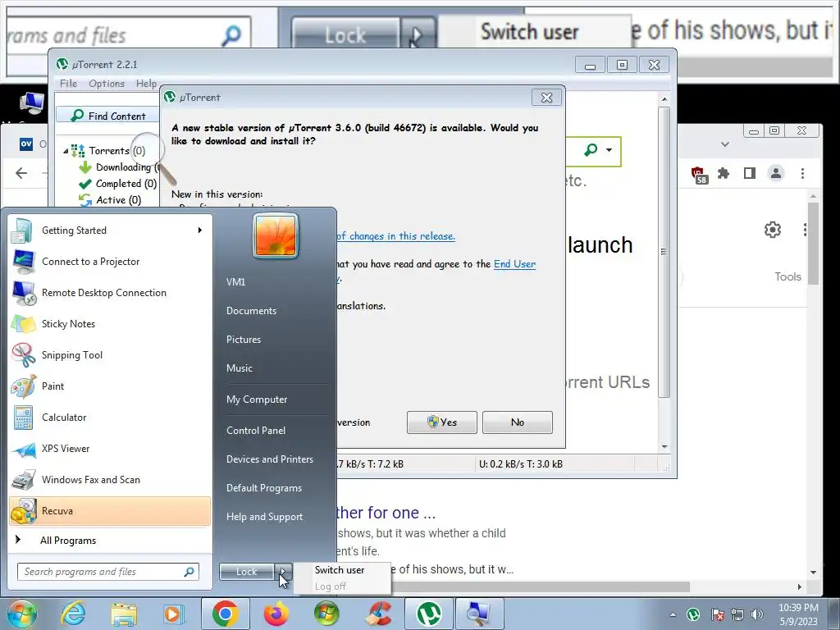Screen dimensions: 840x630
Task: Click the volume speaker tray icon
Action: coord(757,614)
